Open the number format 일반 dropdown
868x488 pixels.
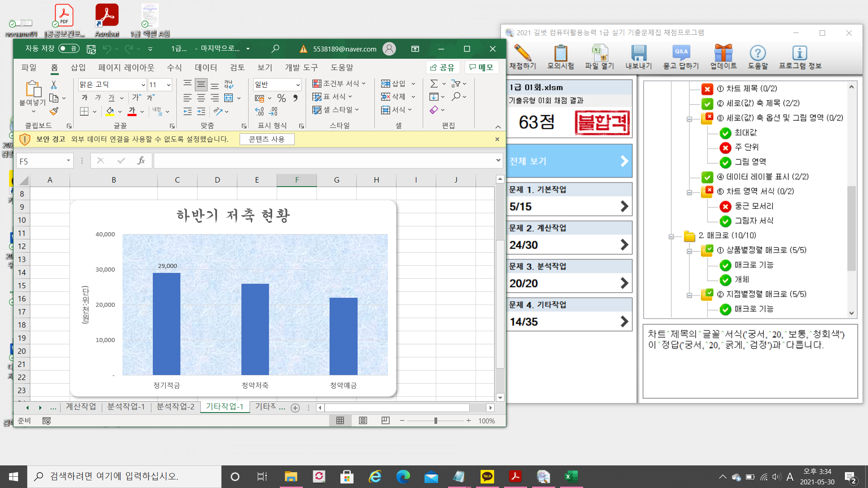point(298,85)
